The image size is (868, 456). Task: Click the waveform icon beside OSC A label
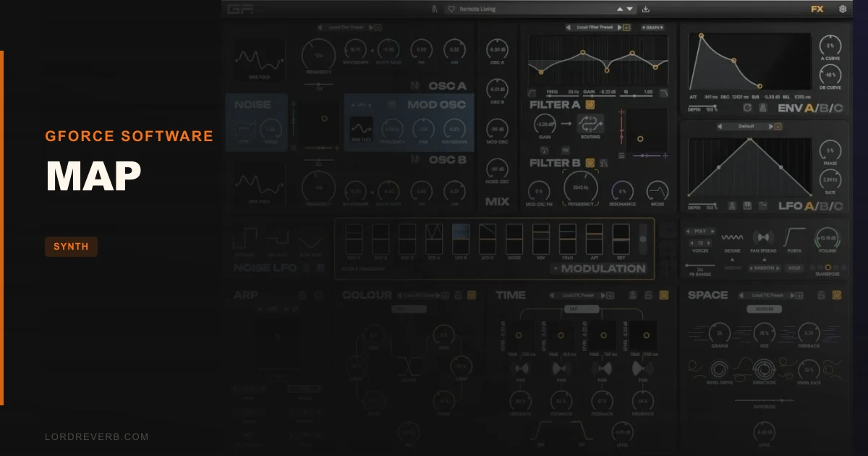pos(415,85)
